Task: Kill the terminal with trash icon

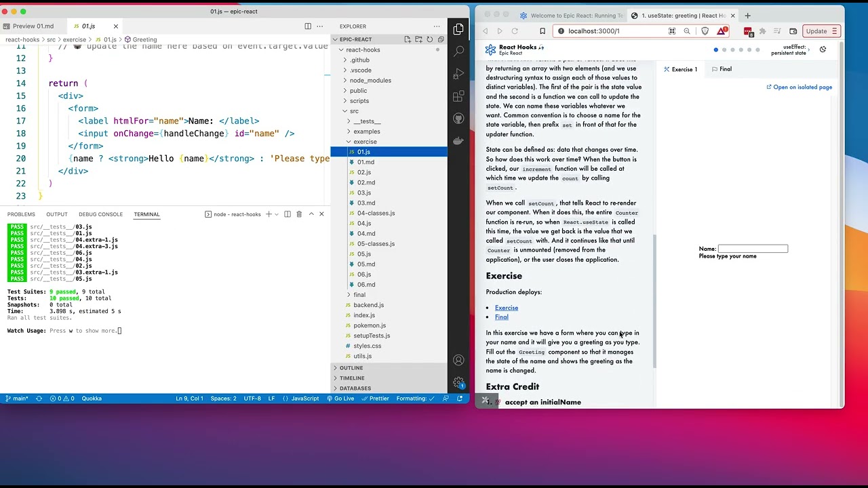Action: coord(299,214)
